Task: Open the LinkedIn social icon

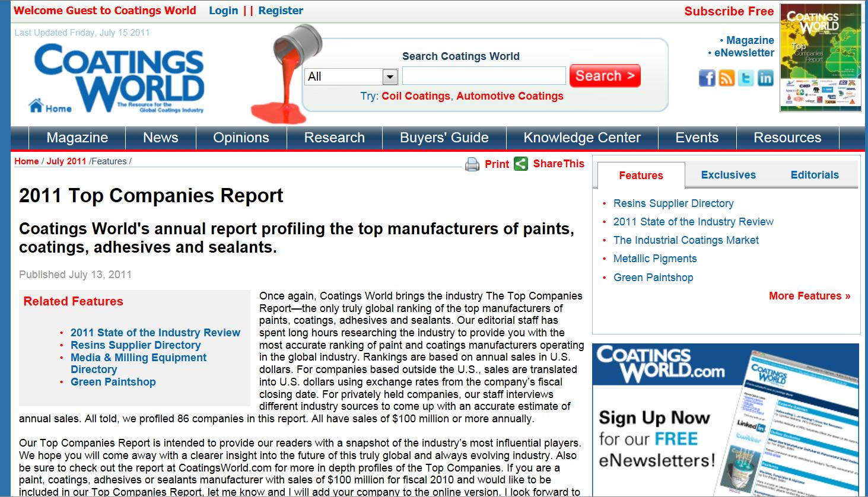Action: (x=765, y=78)
